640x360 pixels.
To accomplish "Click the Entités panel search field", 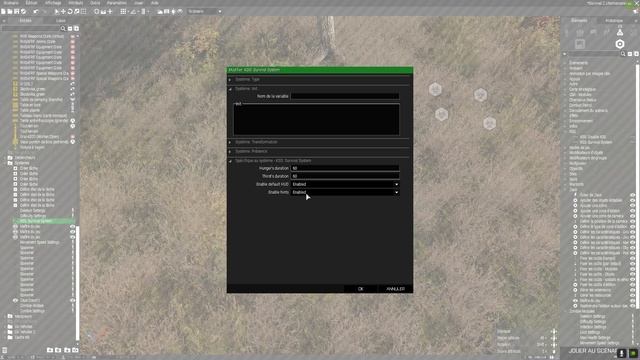I will tap(31, 29).
